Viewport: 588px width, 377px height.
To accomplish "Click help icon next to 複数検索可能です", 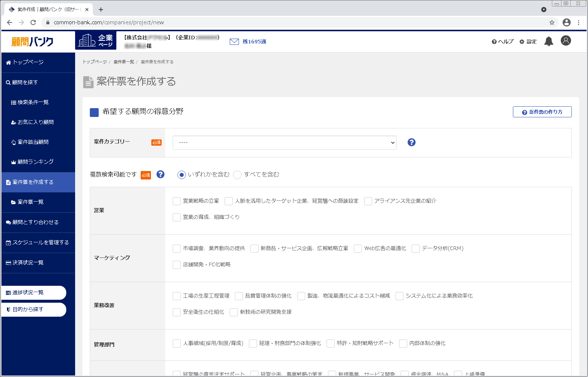I will tap(161, 174).
